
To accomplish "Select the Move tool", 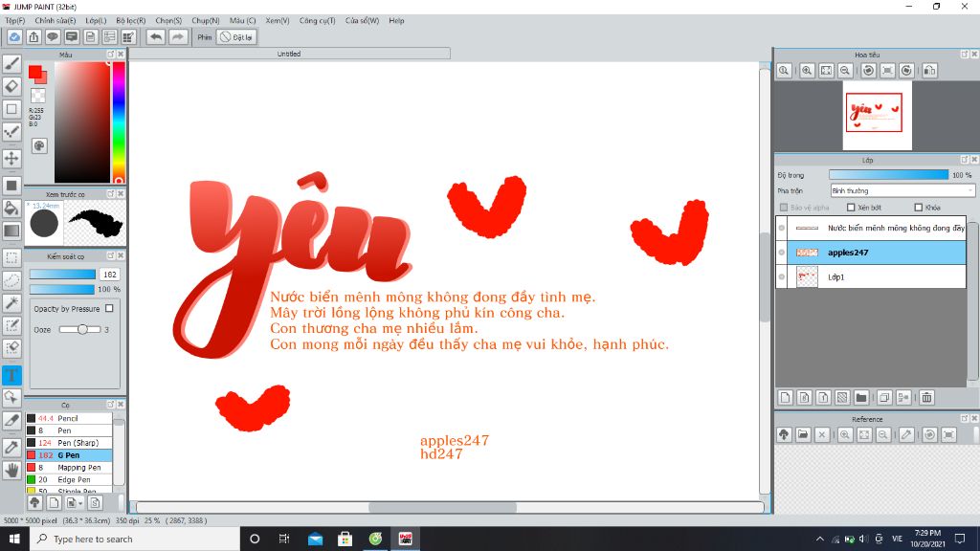I will point(11,158).
